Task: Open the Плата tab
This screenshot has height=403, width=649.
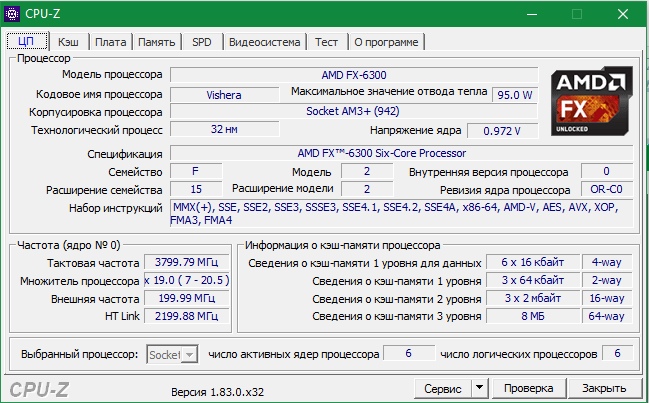Action: [x=111, y=42]
